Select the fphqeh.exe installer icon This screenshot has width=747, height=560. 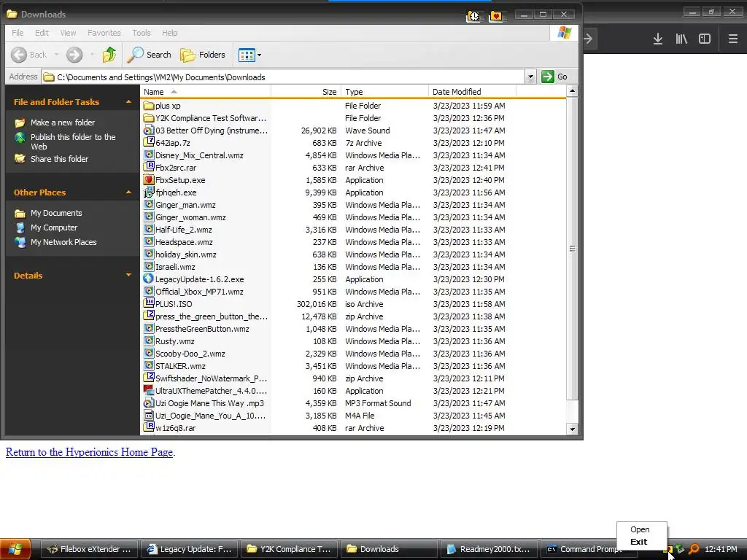click(x=149, y=192)
